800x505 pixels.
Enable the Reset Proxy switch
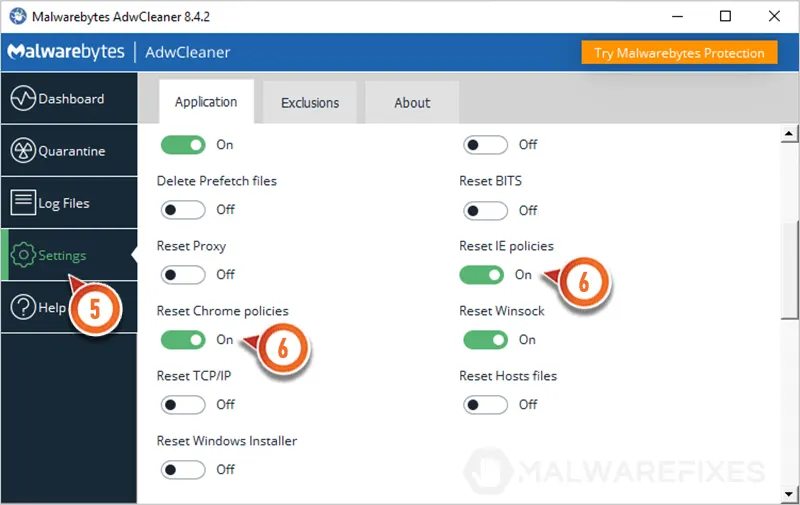tap(183, 275)
